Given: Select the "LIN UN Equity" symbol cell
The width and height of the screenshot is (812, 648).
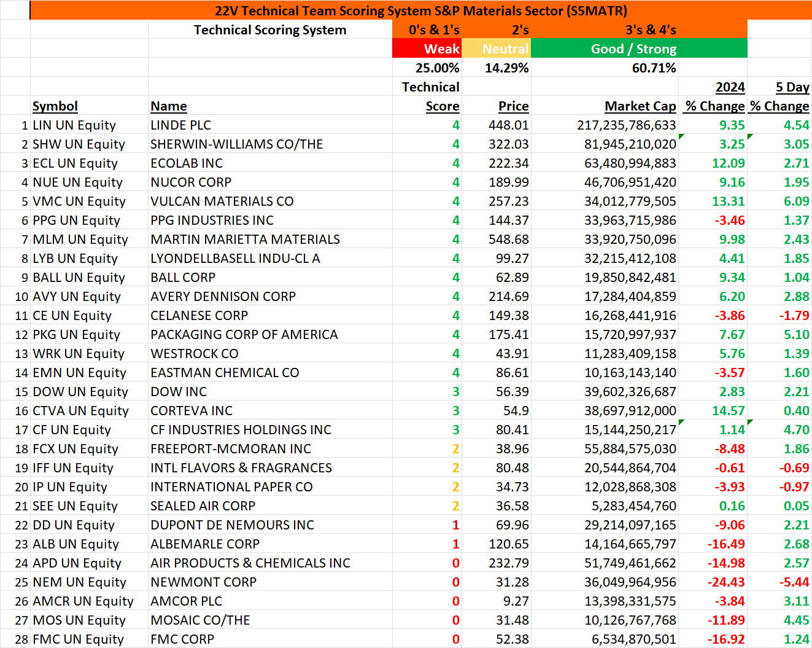Looking at the screenshot, I should click(x=89, y=125).
